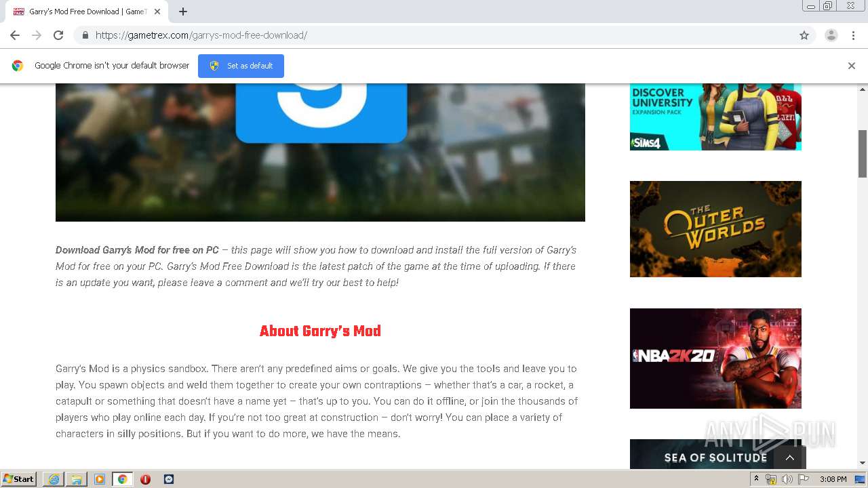
Task: Go back to the previous page
Action: coord(15,35)
